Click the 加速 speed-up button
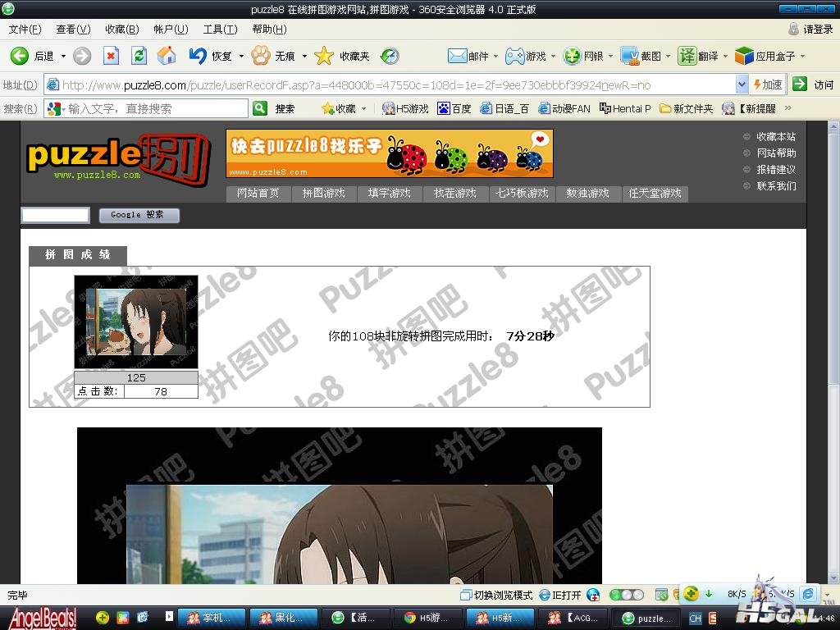This screenshot has width=840, height=630. [768, 84]
